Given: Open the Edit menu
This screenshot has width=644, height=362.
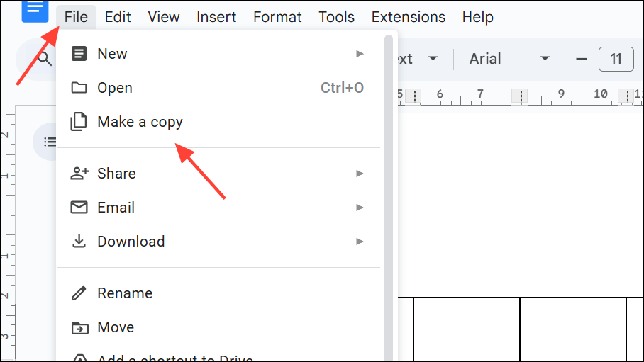Looking at the screenshot, I should tap(118, 17).
